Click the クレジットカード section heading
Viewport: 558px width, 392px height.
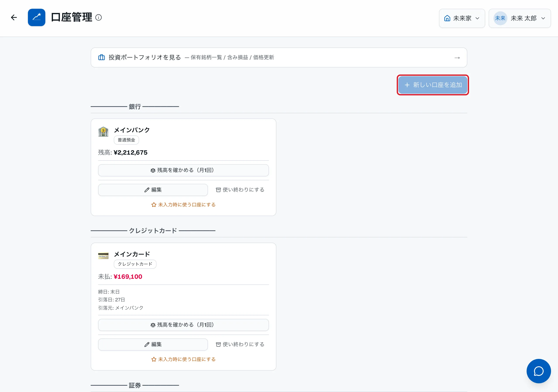153,231
